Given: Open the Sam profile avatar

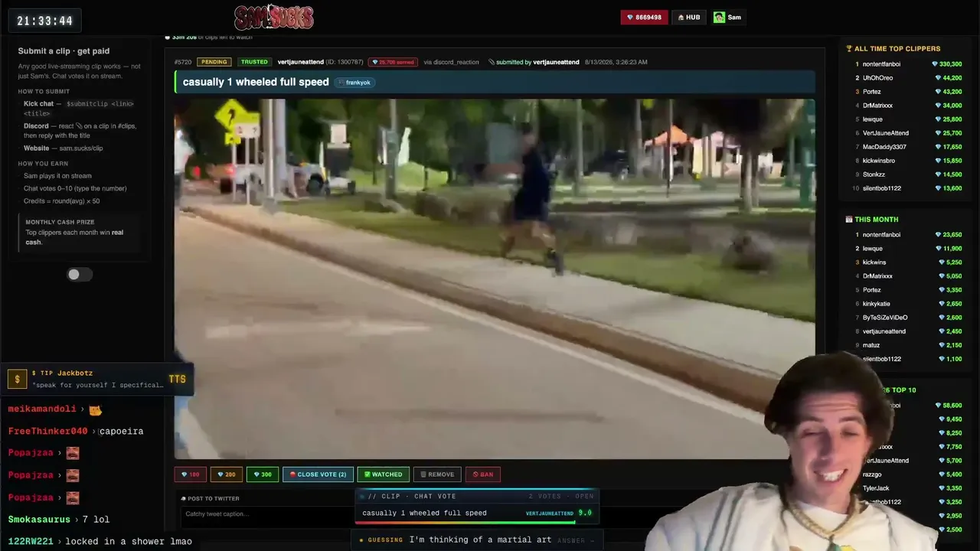Looking at the screenshot, I should point(719,17).
